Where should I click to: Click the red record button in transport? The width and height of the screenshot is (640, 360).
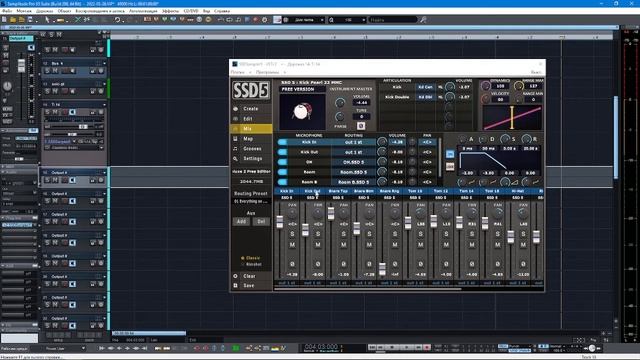click(427, 348)
